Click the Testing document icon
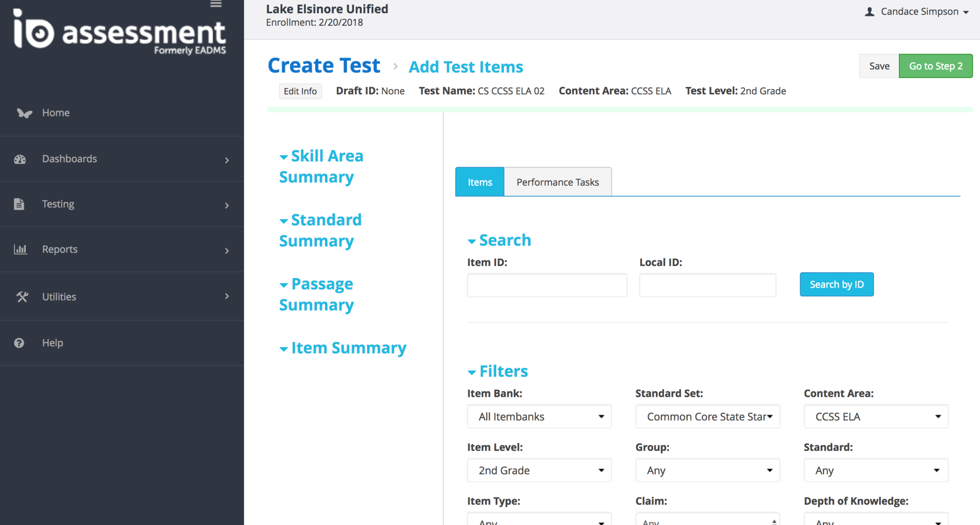The height and width of the screenshot is (525, 980). pos(19,204)
